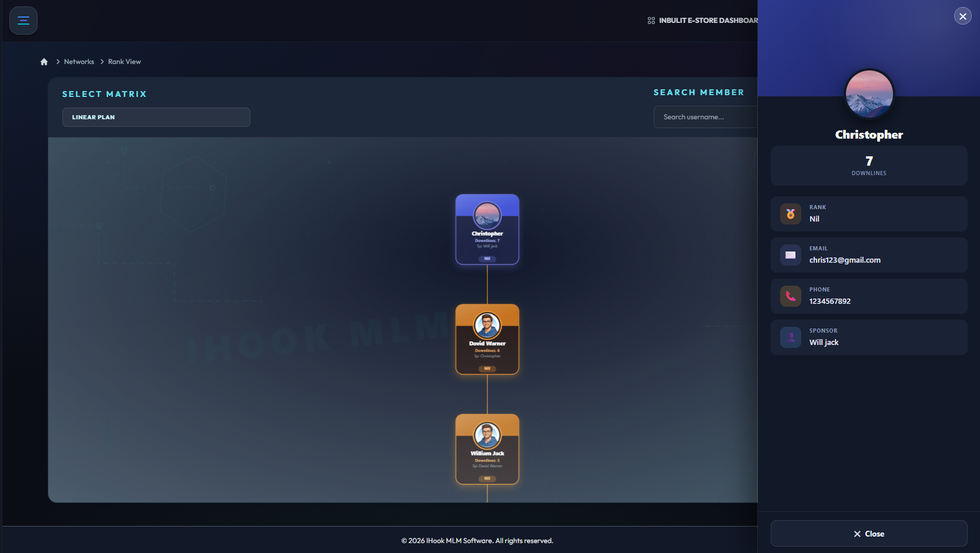Close profile panel with X icon
The width and height of the screenshot is (980, 553).
(963, 17)
